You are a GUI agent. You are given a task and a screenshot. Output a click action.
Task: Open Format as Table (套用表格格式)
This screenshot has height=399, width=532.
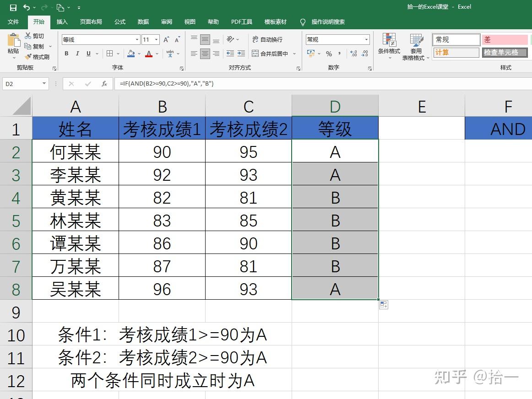pyautogui.click(x=416, y=47)
